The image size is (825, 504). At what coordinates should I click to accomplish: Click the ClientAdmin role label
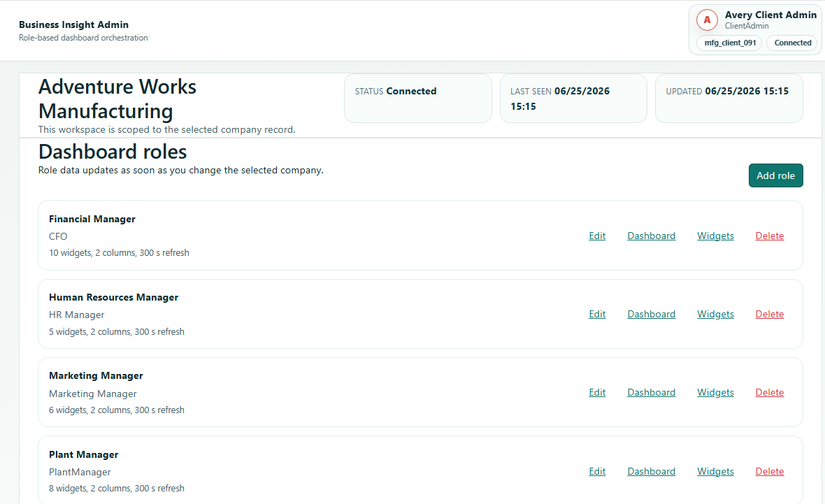(747, 26)
